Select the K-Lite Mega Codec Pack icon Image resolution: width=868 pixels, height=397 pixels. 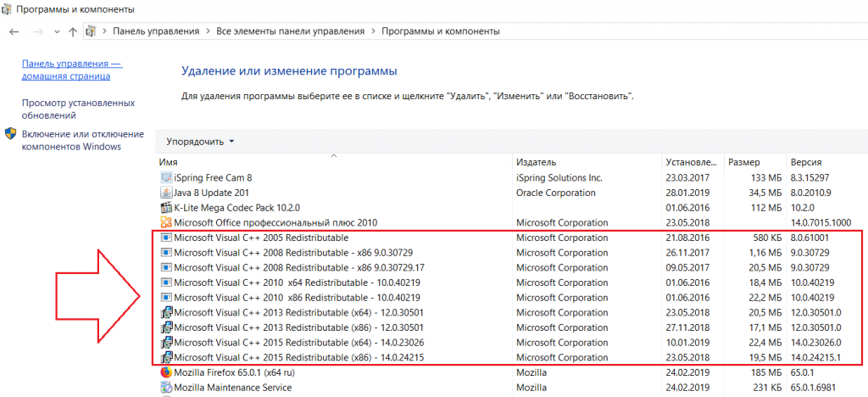(x=166, y=208)
